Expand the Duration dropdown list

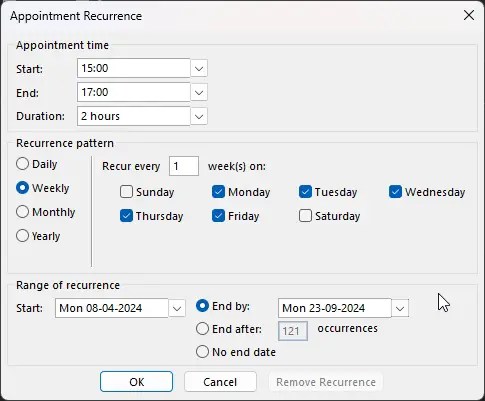tap(199, 116)
